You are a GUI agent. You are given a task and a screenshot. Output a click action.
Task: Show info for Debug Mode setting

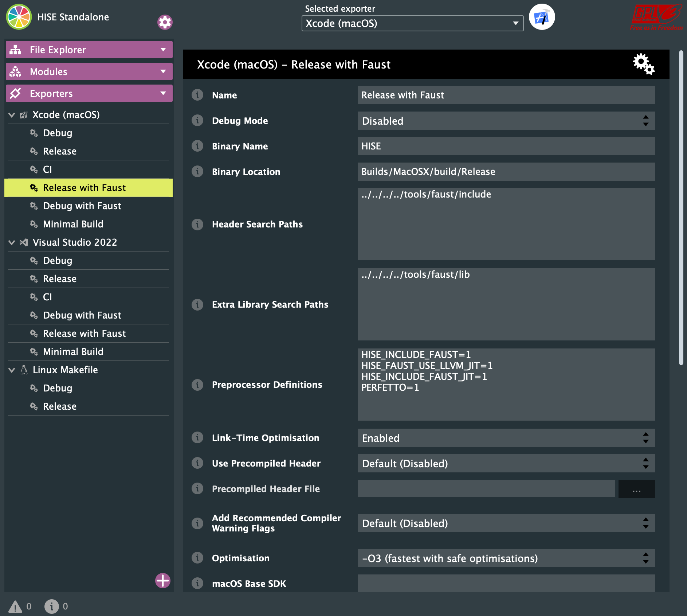coord(197,121)
